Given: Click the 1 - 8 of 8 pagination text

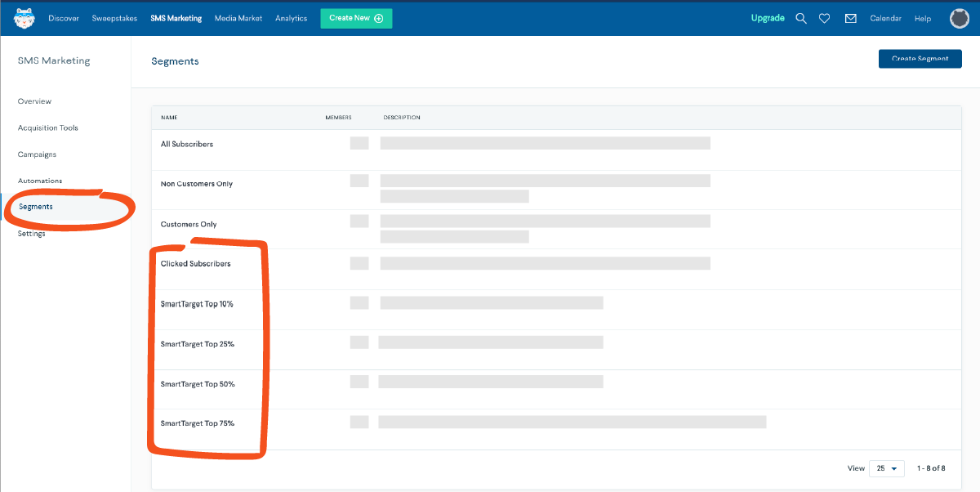Looking at the screenshot, I should pyautogui.click(x=931, y=468).
